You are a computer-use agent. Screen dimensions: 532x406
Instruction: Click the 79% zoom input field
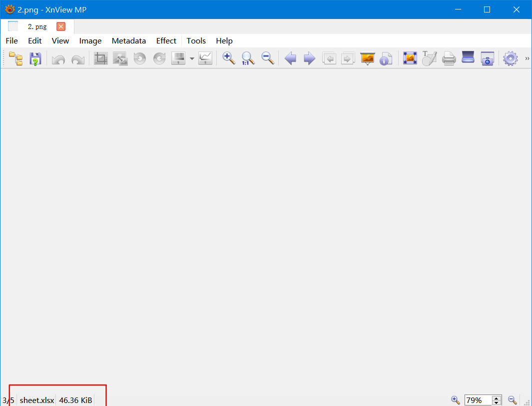(x=478, y=400)
